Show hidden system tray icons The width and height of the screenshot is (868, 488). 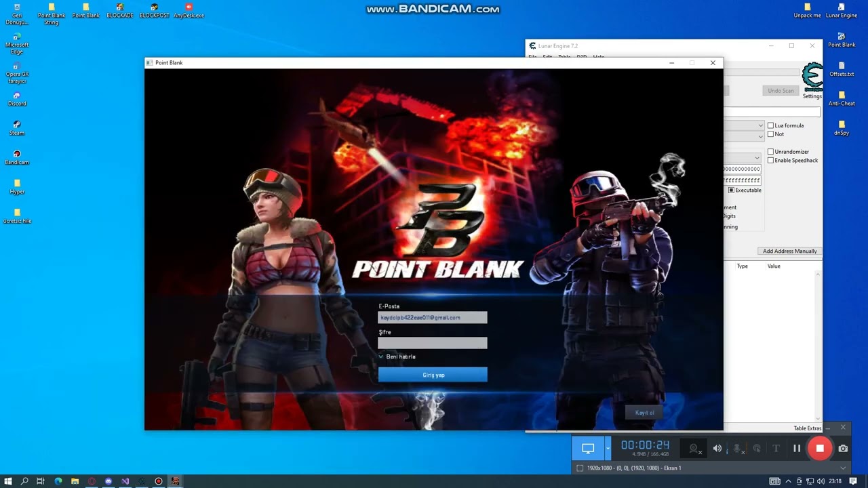point(788,481)
